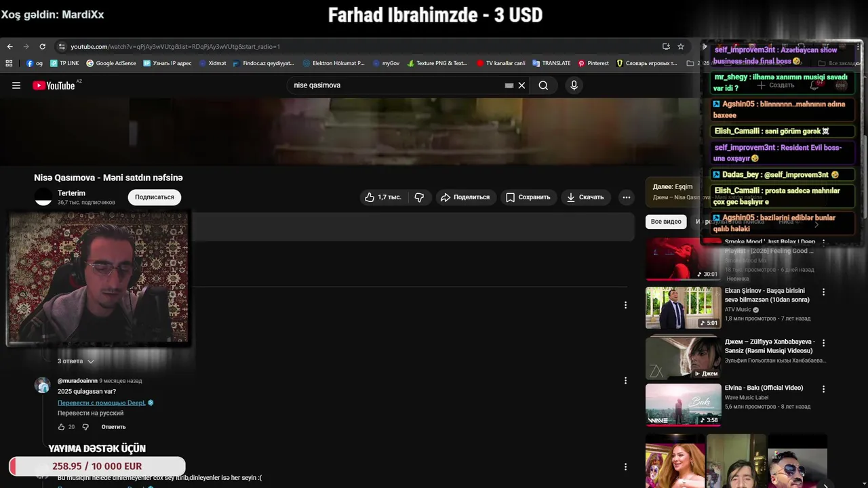Viewport: 868px width, 488px height.
Task: Open more actions ellipsis beside Скачать
Action: [627, 197]
